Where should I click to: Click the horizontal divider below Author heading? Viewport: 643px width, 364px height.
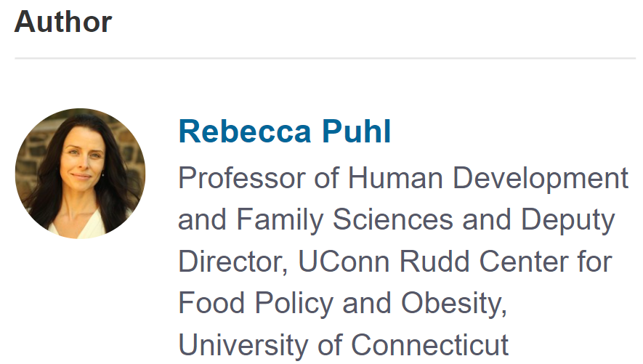click(325, 58)
